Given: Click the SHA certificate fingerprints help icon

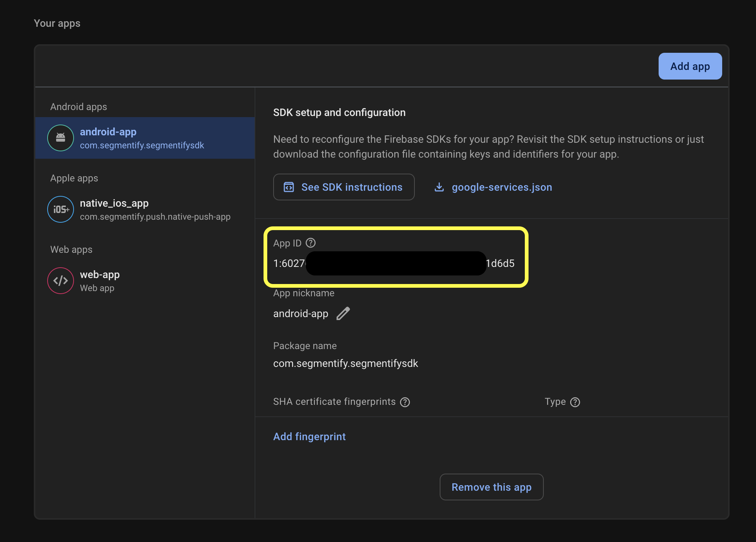Looking at the screenshot, I should coord(405,402).
